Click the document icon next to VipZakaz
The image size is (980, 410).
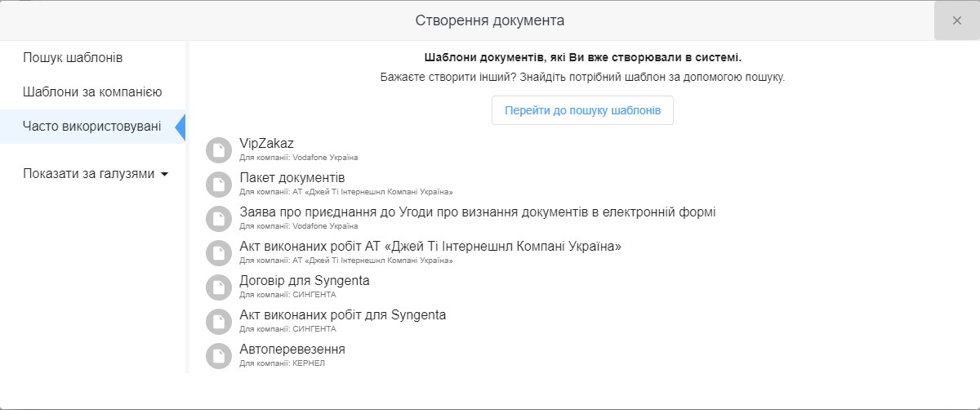click(x=218, y=150)
